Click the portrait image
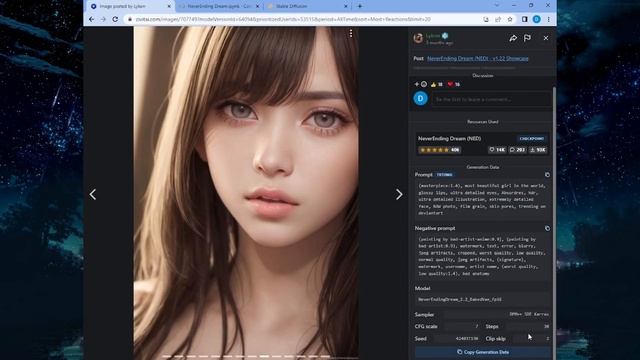Viewport: 640px width, 360px height. pyautogui.click(x=246, y=193)
